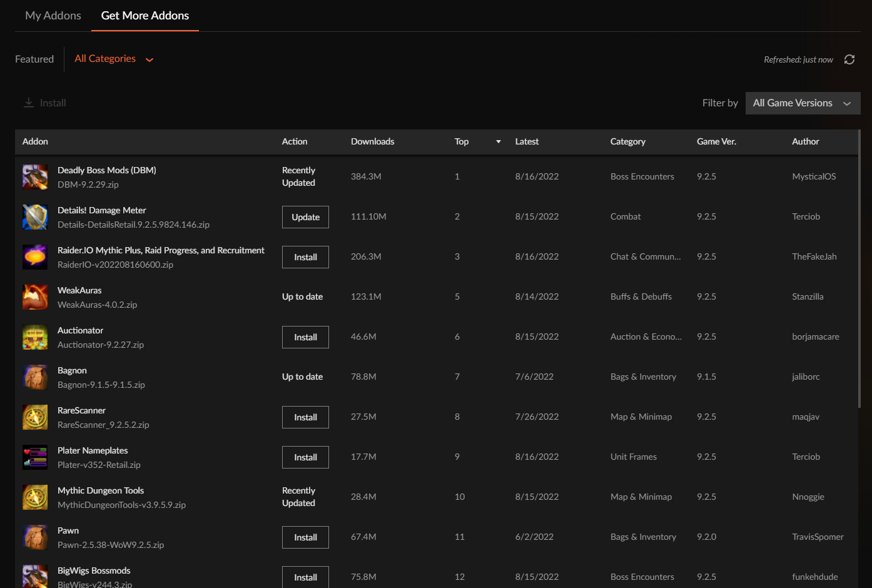872x588 pixels.
Task: Click the RareScanner addon icon
Action: coord(34,417)
